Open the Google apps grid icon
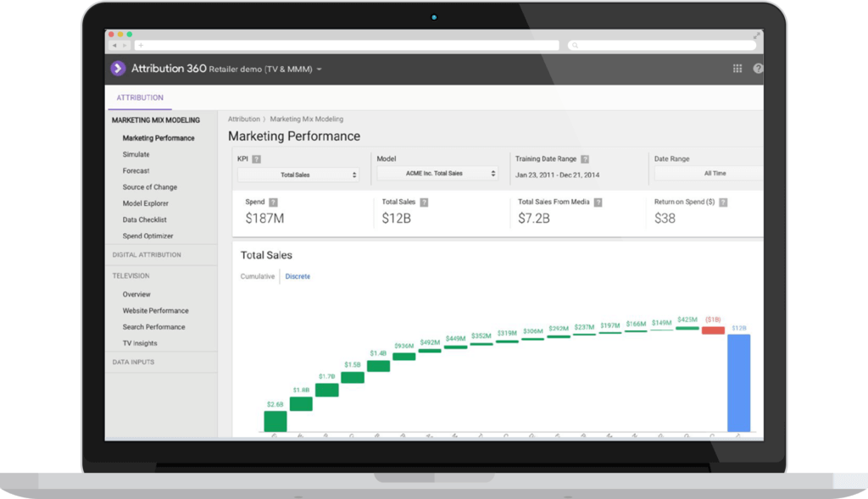Screen dimensions: 868x499 pyautogui.click(x=737, y=69)
